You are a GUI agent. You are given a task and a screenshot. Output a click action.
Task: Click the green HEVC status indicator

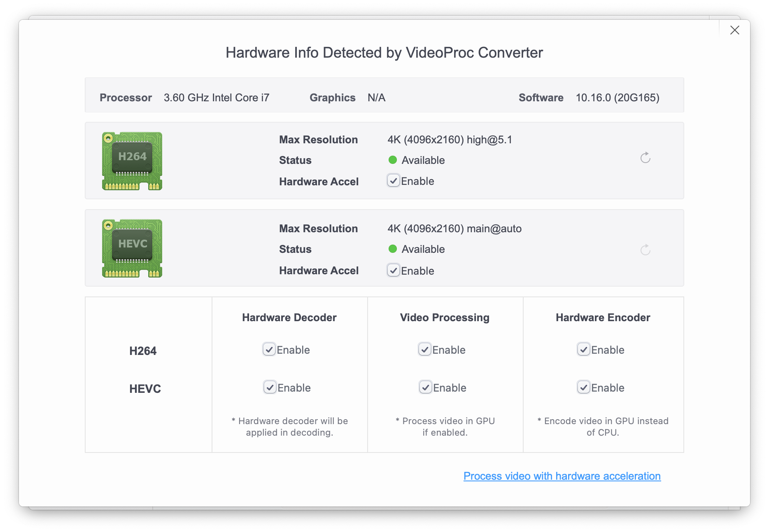click(x=392, y=249)
